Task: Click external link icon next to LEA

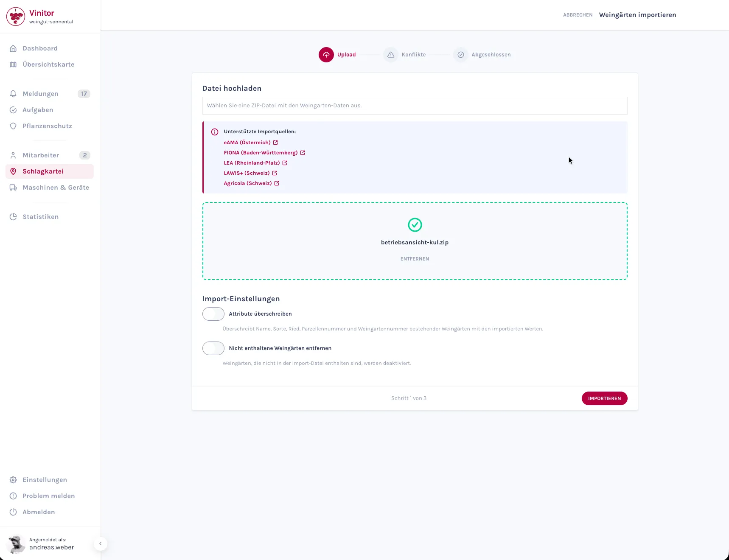Action: 285,163
